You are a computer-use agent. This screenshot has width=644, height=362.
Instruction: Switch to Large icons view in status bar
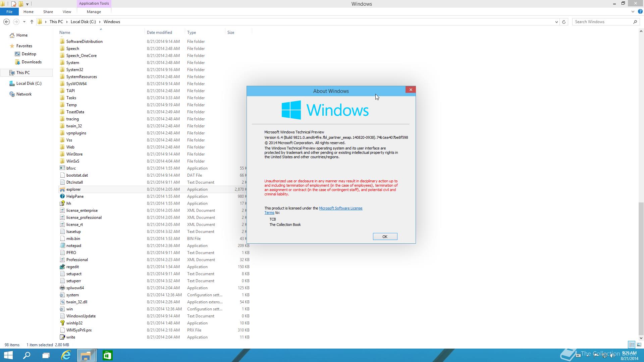pos(639,345)
